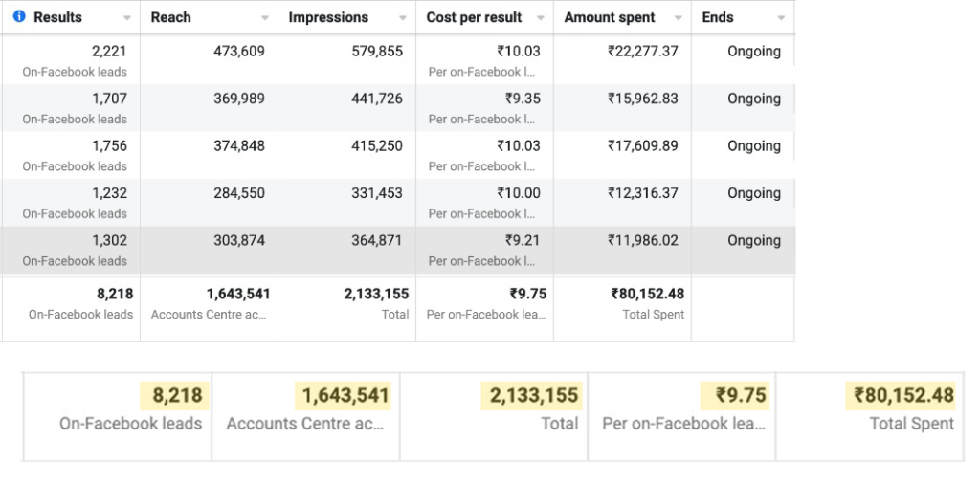980x484 pixels.
Task: Click the Amount spent column header
Action: pos(610,17)
